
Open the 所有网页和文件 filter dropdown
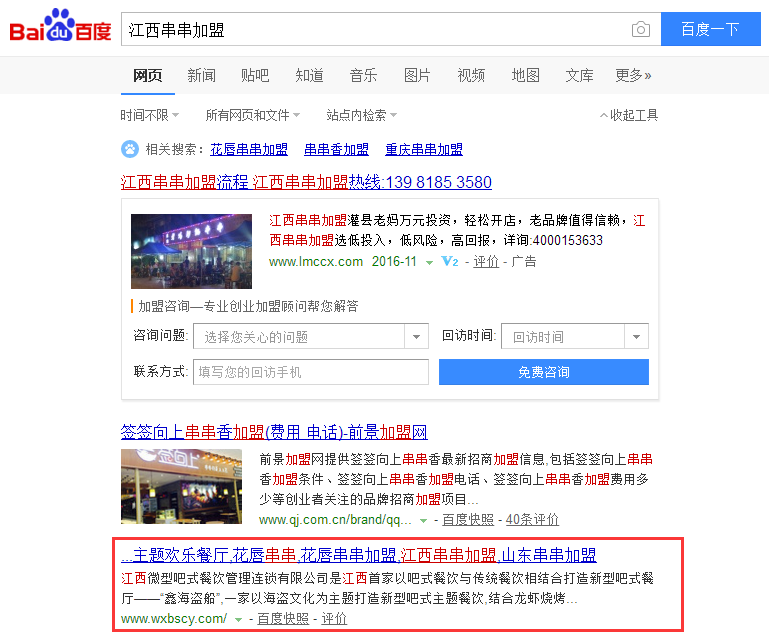[253, 115]
